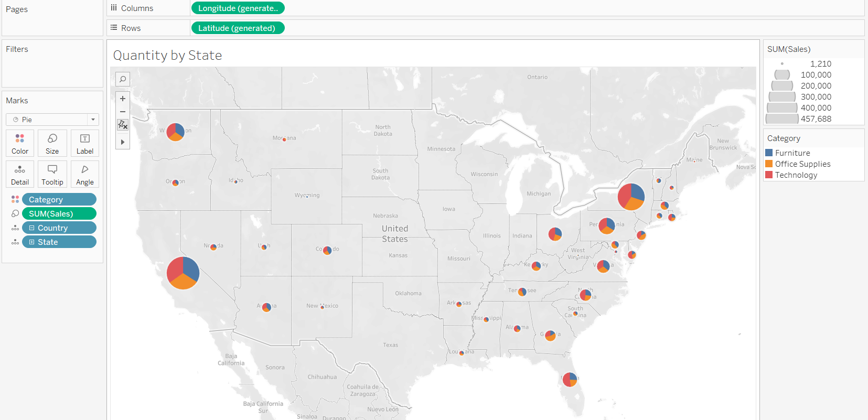Select the Arizona pie chart mark

click(266, 307)
